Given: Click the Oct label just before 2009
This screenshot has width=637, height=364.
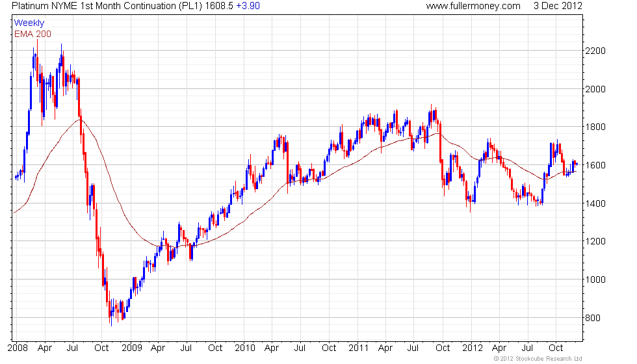Looking at the screenshot, I should click(x=101, y=348).
